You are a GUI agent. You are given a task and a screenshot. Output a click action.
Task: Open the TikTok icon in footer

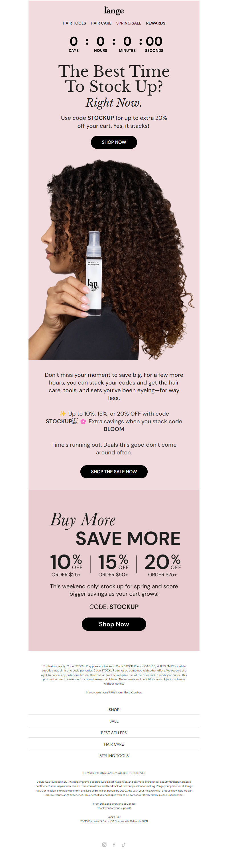pyautogui.click(x=124, y=844)
